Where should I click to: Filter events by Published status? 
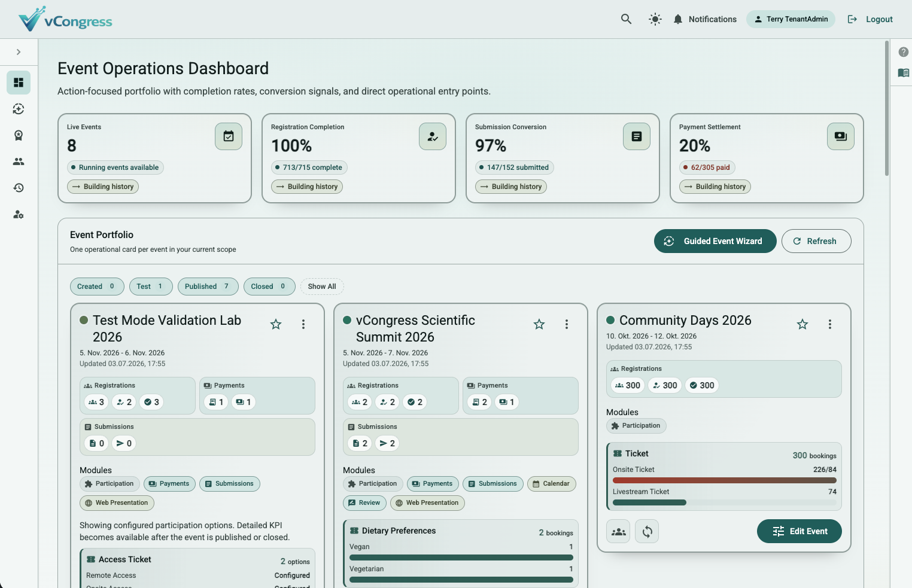point(208,287)
